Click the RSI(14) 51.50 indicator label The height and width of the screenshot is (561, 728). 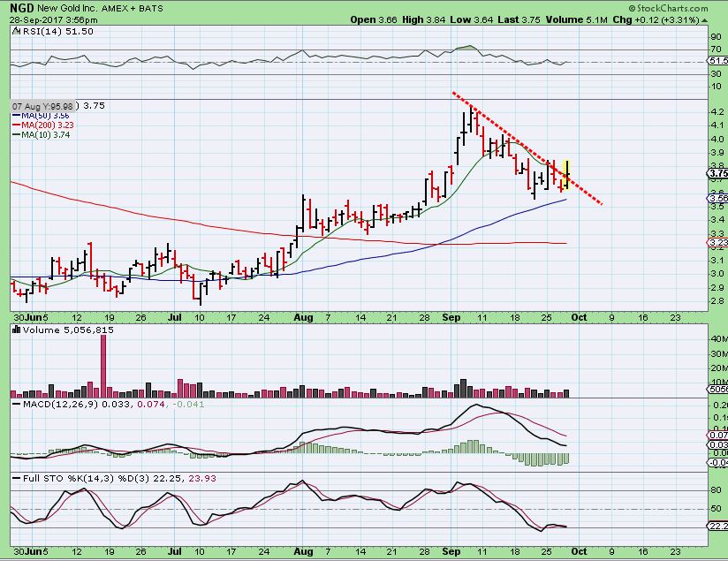[58, 31]
